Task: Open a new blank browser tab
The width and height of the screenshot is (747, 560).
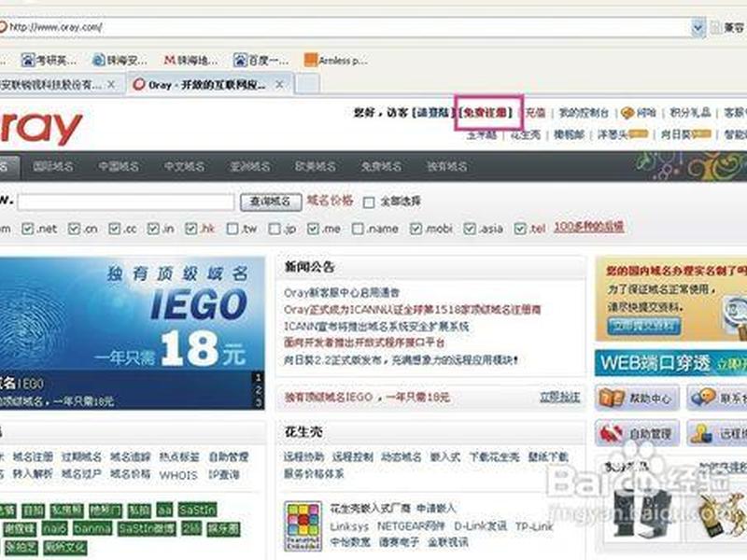Action: point(308,84)
